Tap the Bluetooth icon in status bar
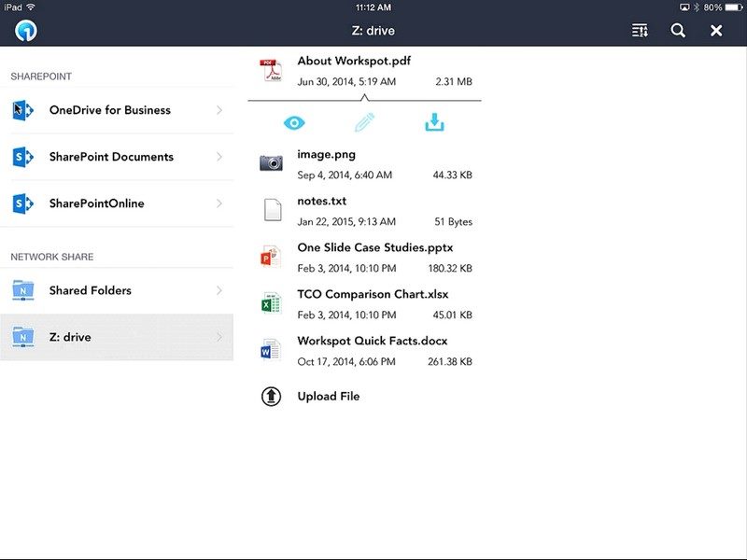The height and width of the screenshot is (560, 747). point(696,7)
